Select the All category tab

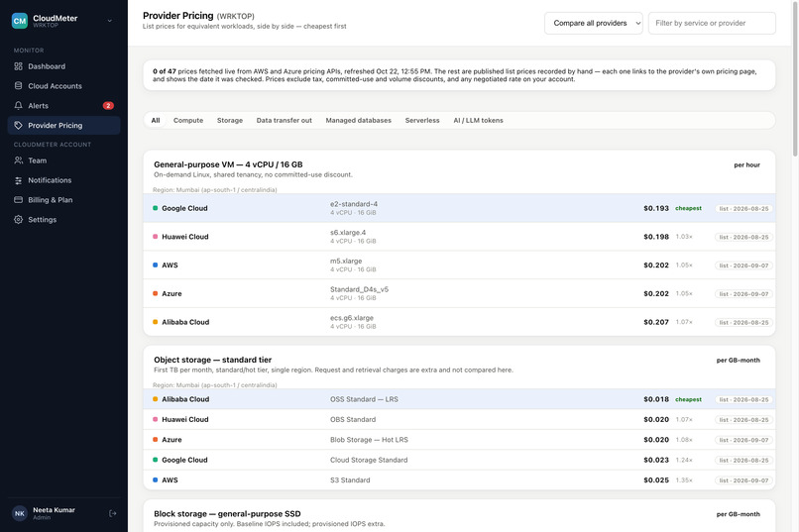(156, 120)
